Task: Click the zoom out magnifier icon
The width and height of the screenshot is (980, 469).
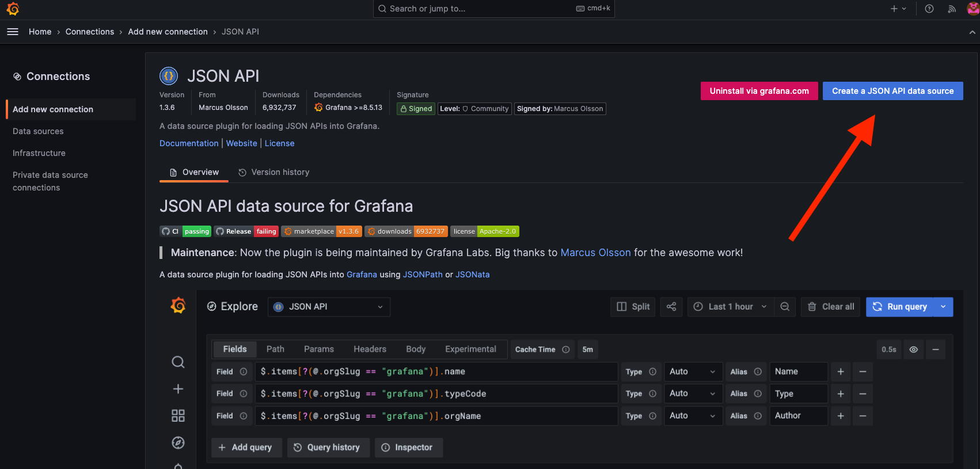Action: 785,307
